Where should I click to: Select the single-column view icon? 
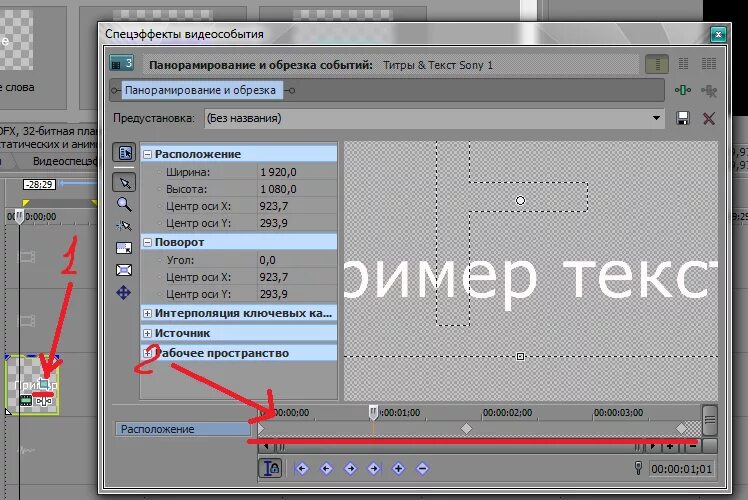pyautogui.click(x=657, y=64)
